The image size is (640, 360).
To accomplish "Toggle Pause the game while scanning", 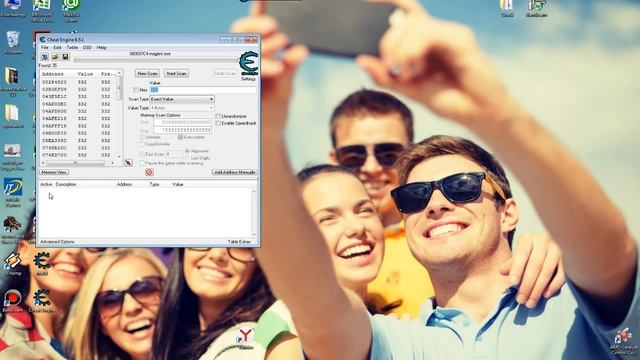I will point(142,163).
